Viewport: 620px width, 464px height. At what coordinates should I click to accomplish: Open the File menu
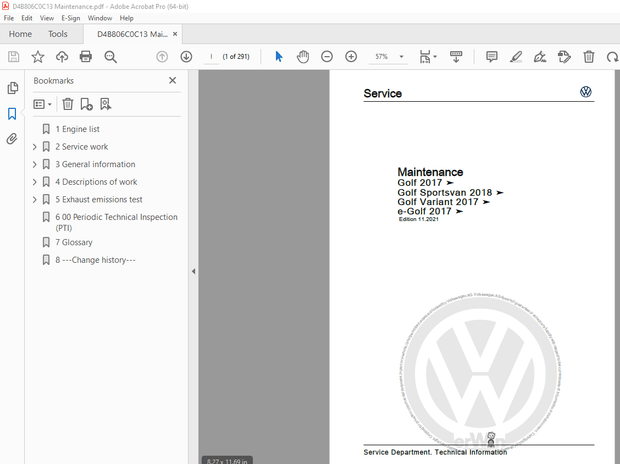pos(9,18)
